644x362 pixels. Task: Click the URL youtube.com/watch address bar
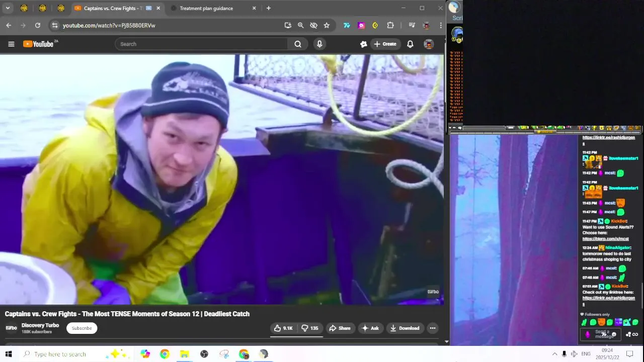(109, 25)
